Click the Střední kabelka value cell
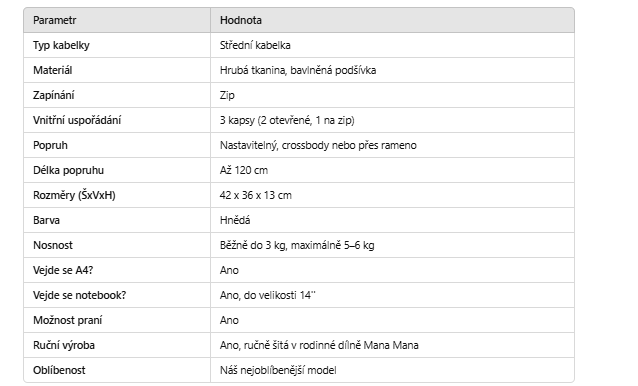Viewport: 638px width, 386px height. (x=392, y=45)
